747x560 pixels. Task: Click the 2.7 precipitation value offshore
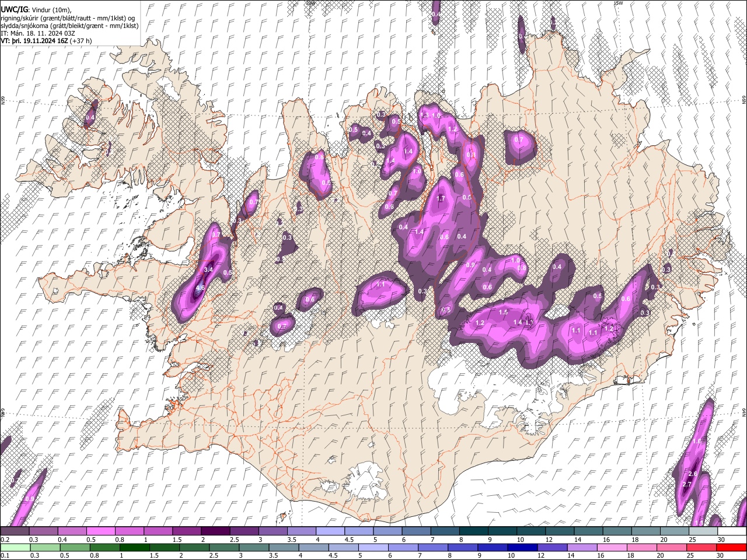click(x=687, y=485)
